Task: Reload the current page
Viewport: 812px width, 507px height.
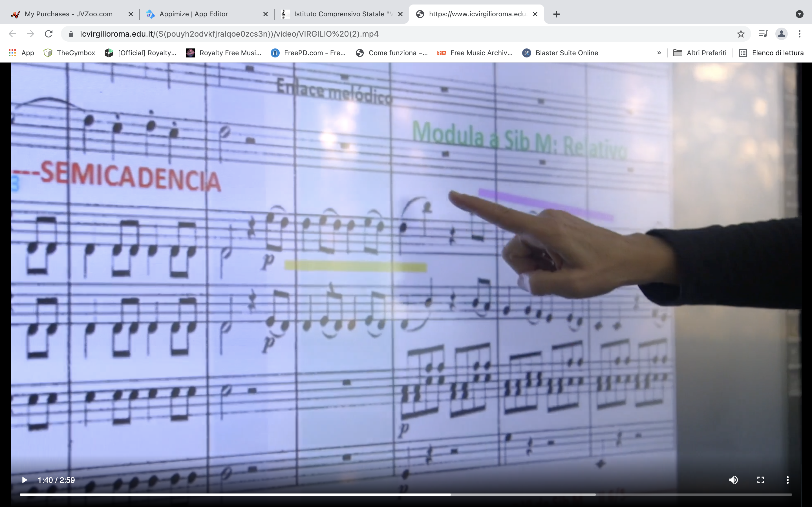Action: pos(49,34)
